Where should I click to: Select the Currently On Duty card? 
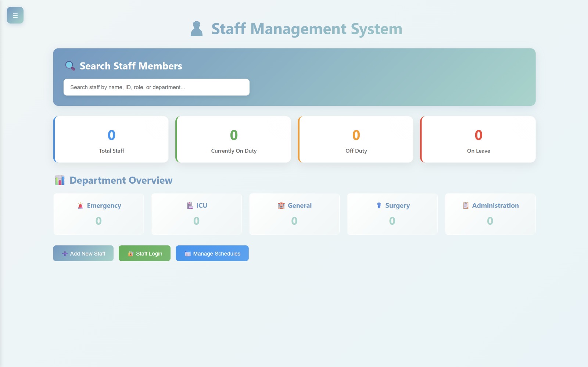point(233,140)
